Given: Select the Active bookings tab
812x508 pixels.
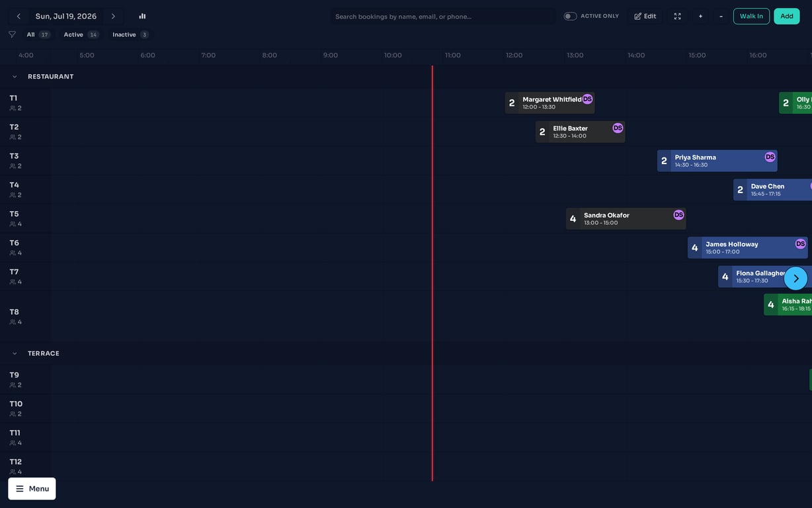Looking at the screenshot, I should pyautogui.click(x=81, y=34).
